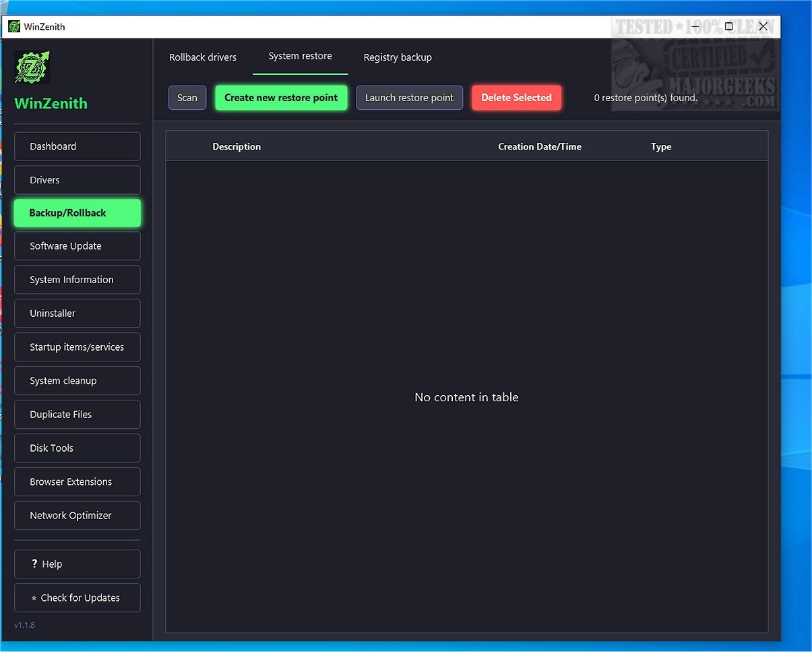Open the Uninstaller tool
This screenshot has height=652, width=812.
pos(77,314)
